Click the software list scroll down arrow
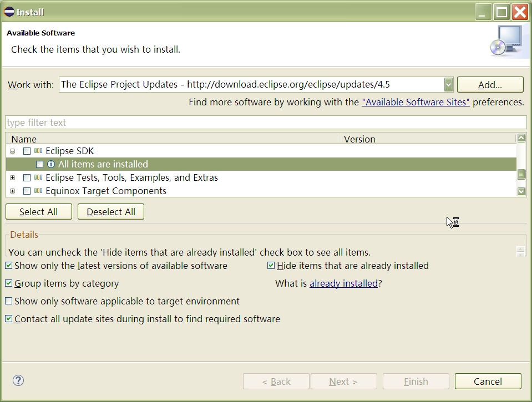The image size is (532, 402). click(x=521, y=191)
